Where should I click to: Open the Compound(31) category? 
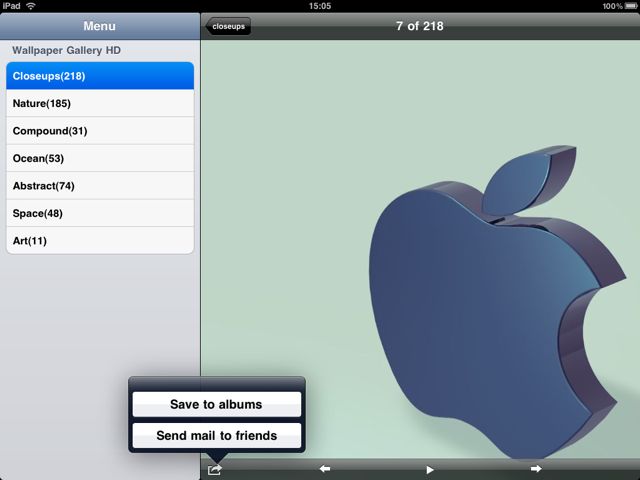[x=100, y=131]
